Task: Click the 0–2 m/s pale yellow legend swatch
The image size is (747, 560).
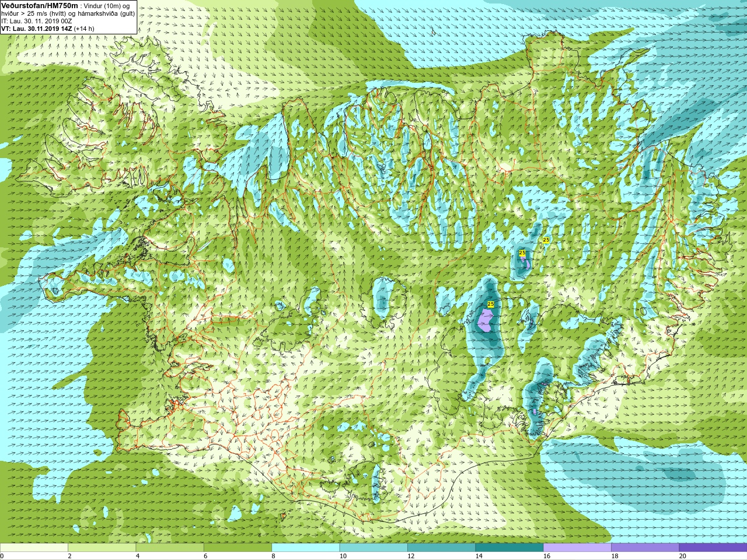Action: (34, 548)
